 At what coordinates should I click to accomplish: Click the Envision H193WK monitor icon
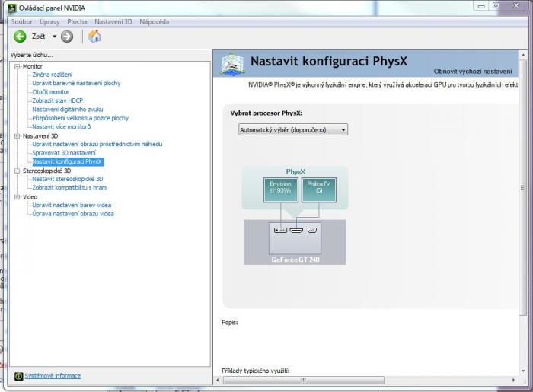pos(282,190)
